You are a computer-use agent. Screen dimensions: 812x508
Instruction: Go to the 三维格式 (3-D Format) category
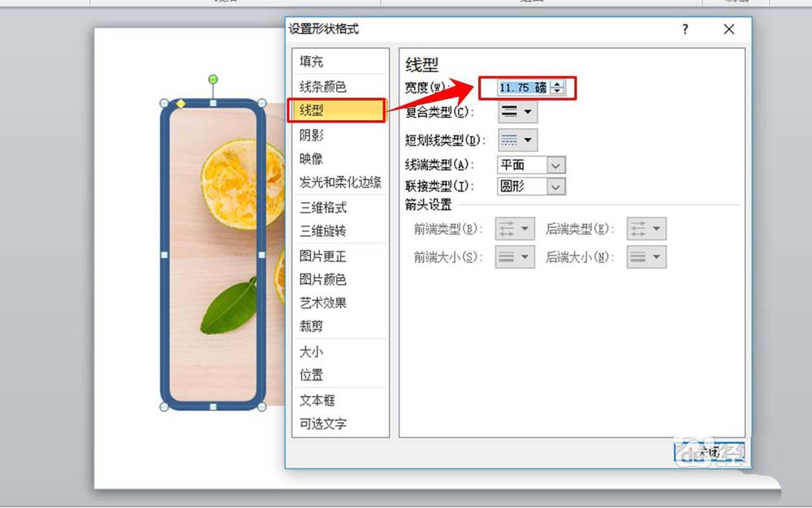(322, 208)
